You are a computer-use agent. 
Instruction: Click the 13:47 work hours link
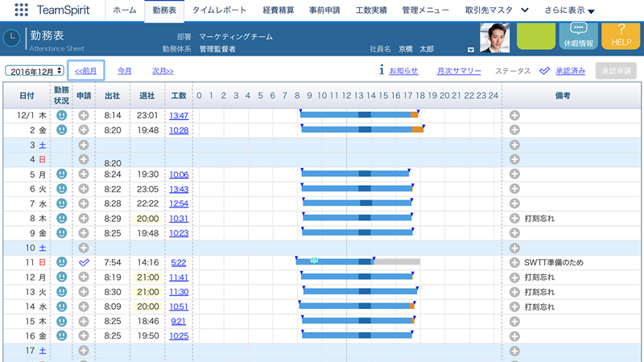[x=179, y=116]
